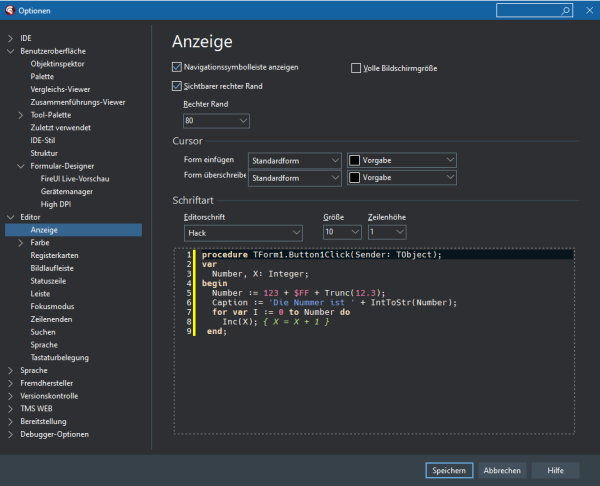Uncheck Sichtbarer rechter Rand
Viewport: 600px width, 486px height.
point(177,87)
